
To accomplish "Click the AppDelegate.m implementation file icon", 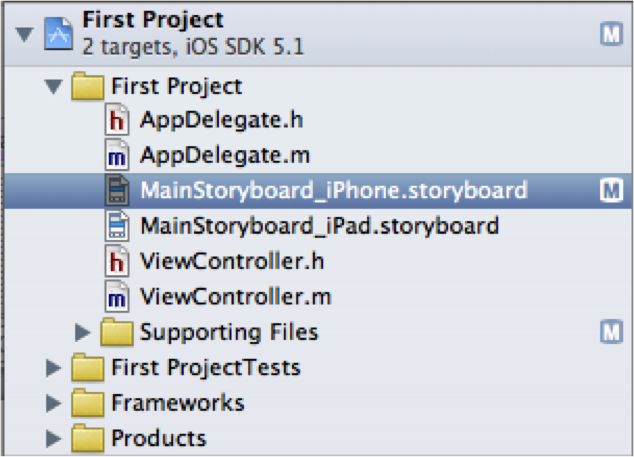I will (118, 155).
